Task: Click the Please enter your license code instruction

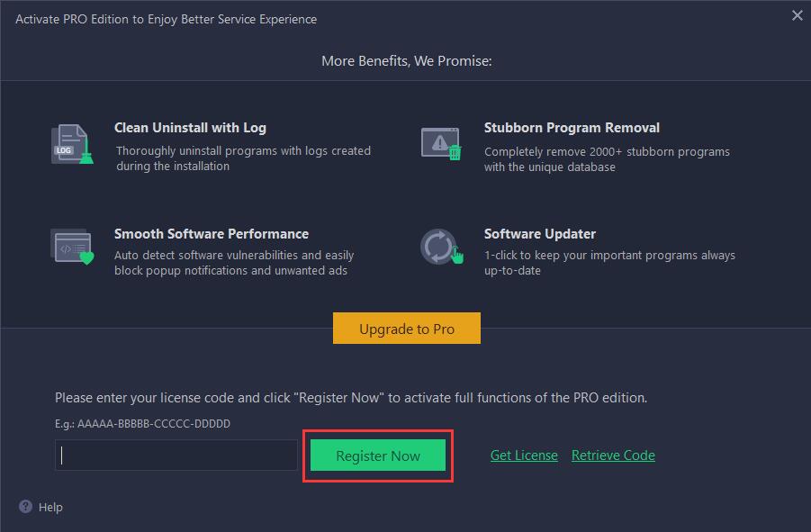Action: (x=351, y=398)
